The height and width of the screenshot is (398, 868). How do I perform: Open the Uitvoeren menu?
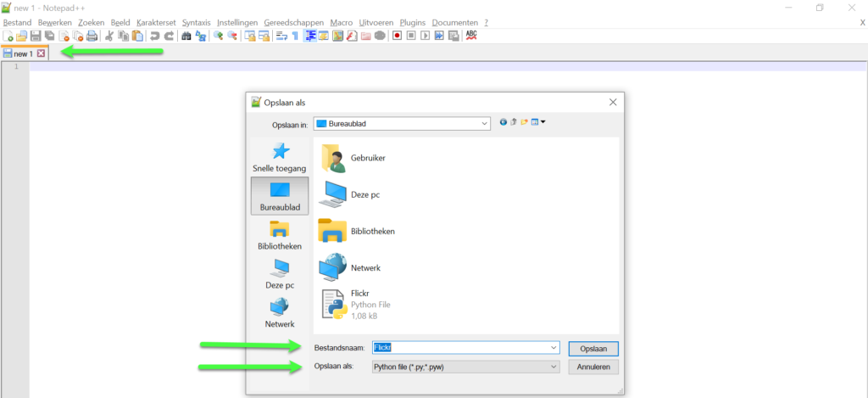click(x=376, y=23)
